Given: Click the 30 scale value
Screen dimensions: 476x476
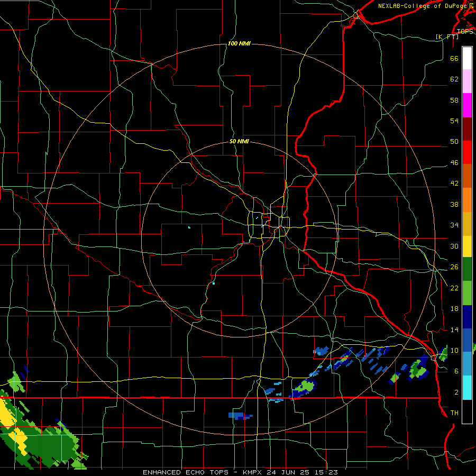Looking at the screenshot, I should point(454,246).
